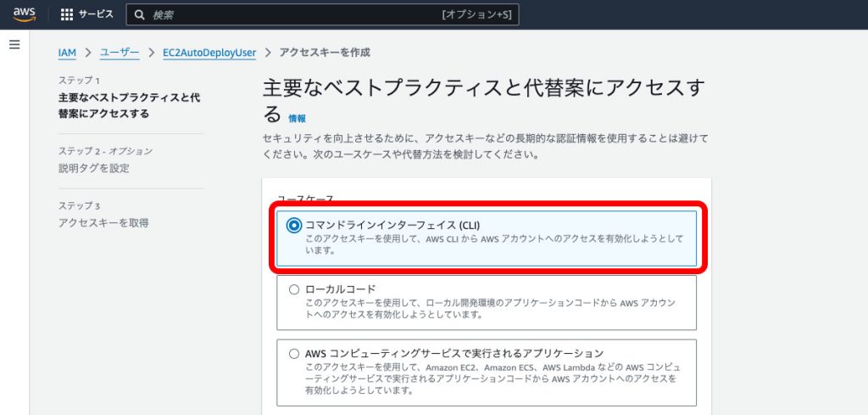This screenshot has height=415, width=868.
Task: Click the セキュリティを向上させるために description paragraph
Action: [485, 146]
